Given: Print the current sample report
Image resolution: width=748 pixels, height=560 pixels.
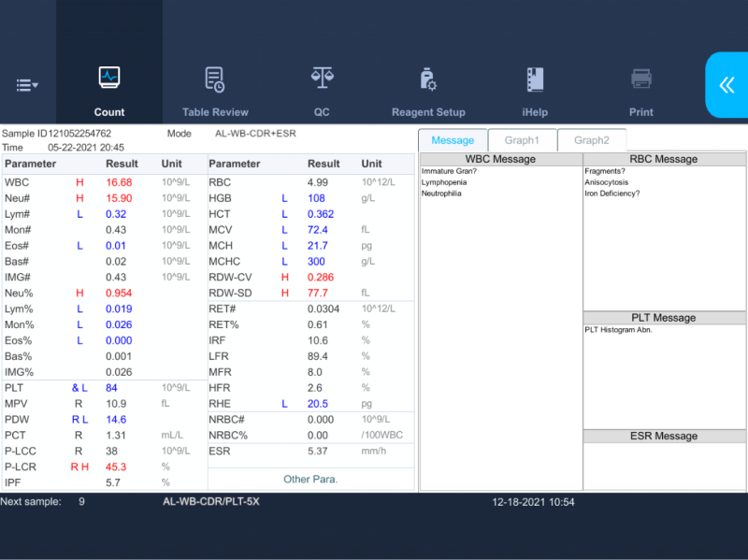Looking at the screenshot, I should click(641, 81).
